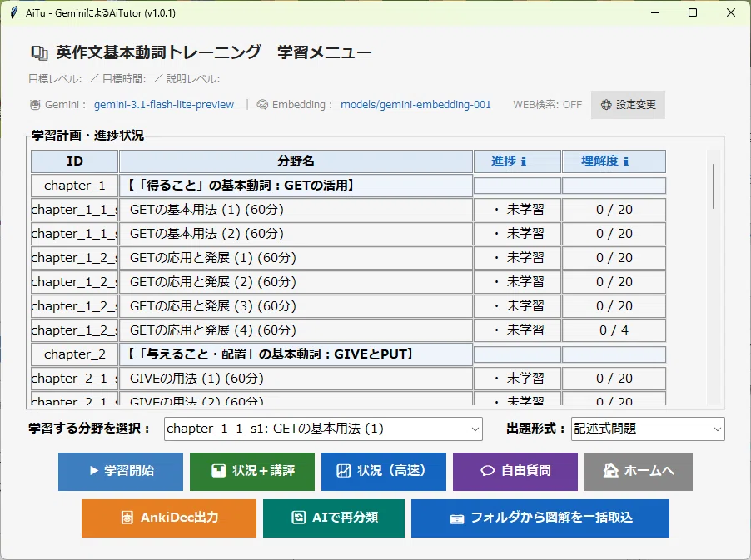Open the 学習する分野を選択 dropdown
The image size is (751, 560).
pyautogui.click(x=323, y=429)
